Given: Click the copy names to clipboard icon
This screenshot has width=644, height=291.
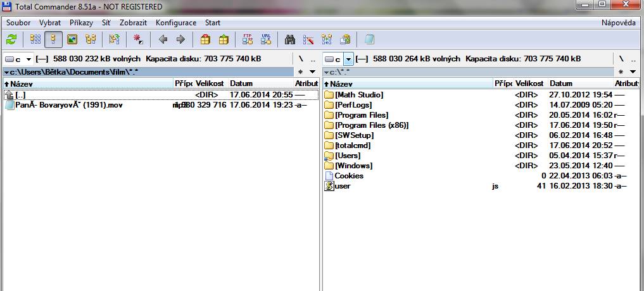Looking at the screenshot, I should (x=345, y=39).
